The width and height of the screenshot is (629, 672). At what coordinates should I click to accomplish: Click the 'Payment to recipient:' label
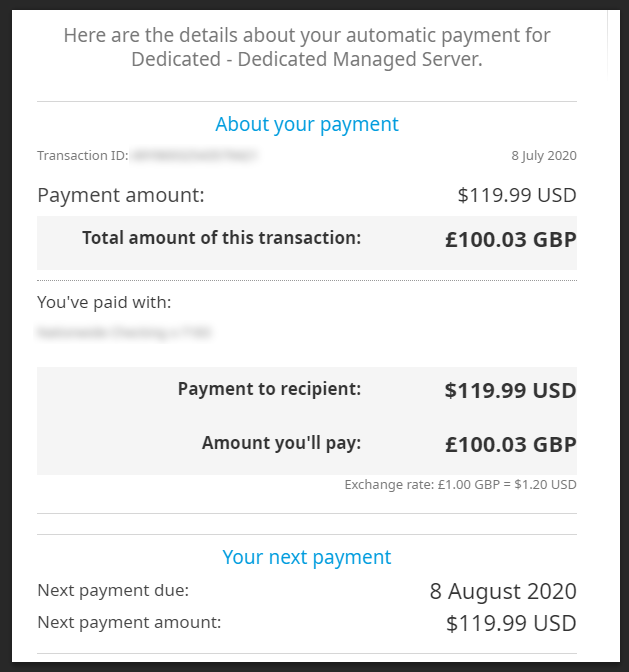(270, 389)
